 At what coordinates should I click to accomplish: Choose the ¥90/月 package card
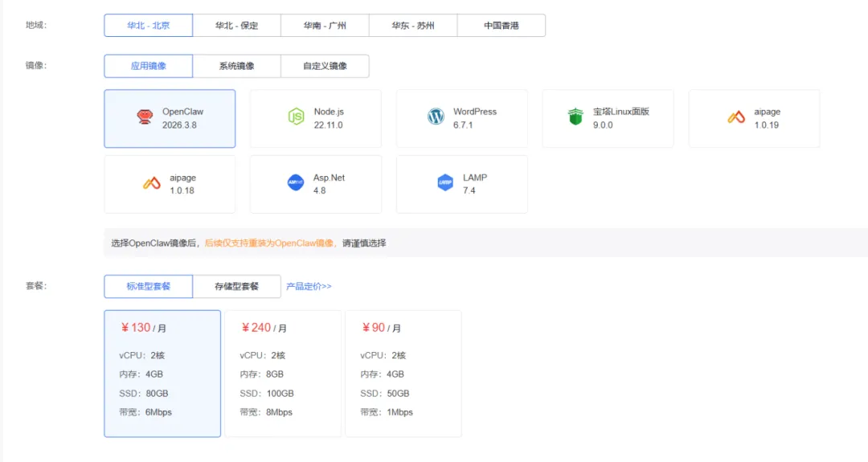(403, 373)
